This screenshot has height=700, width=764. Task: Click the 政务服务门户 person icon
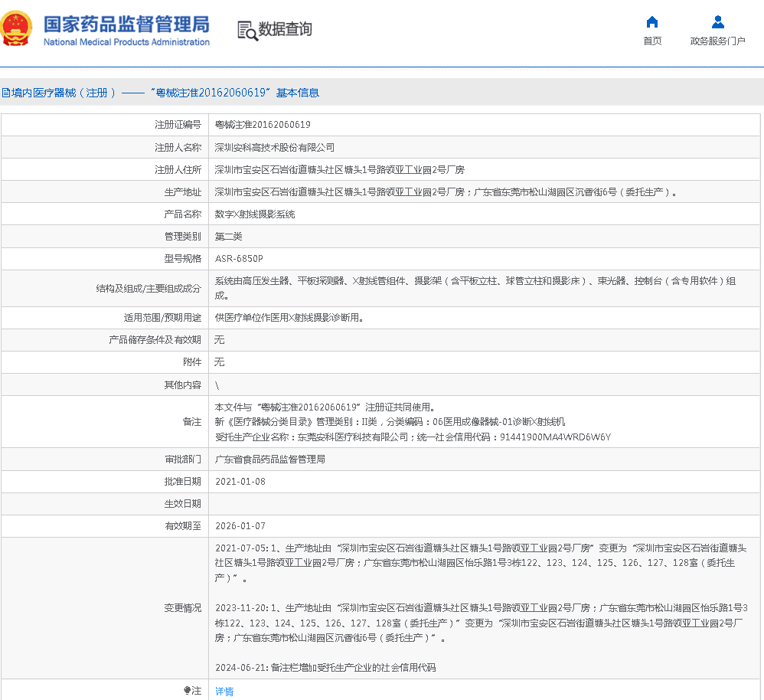click(717, 22)
